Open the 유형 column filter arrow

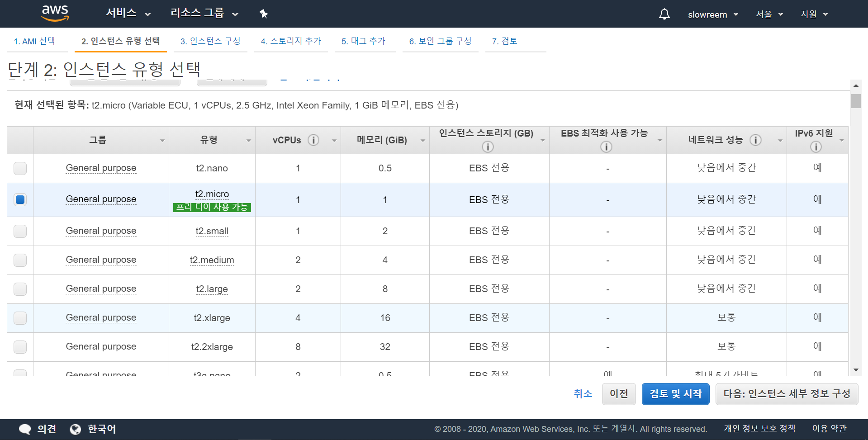249,141
